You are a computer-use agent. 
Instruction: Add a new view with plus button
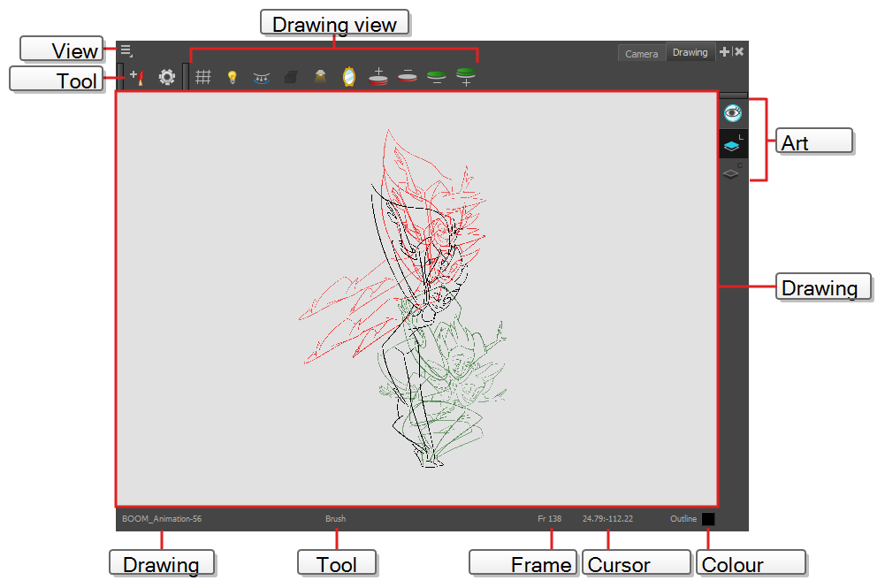(725, 52)
